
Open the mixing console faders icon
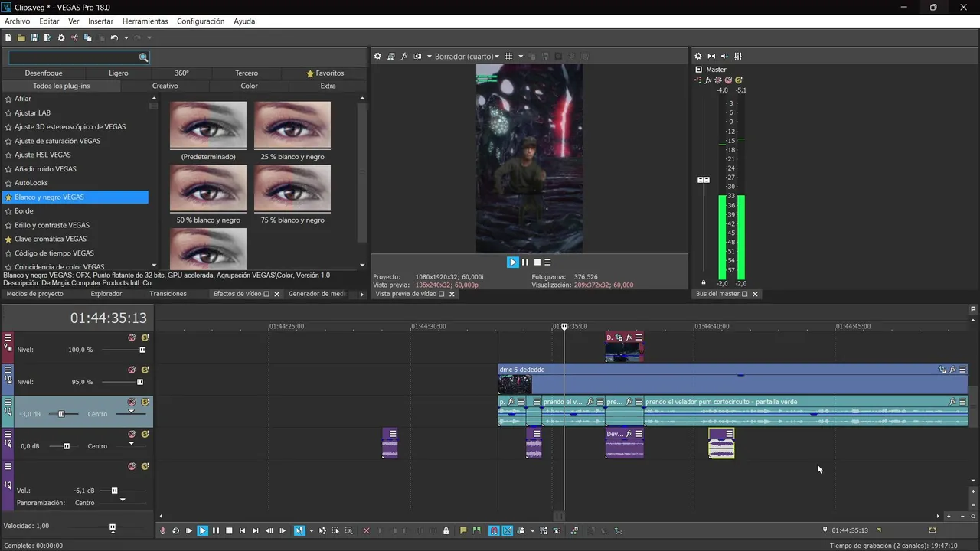point(738,57)
